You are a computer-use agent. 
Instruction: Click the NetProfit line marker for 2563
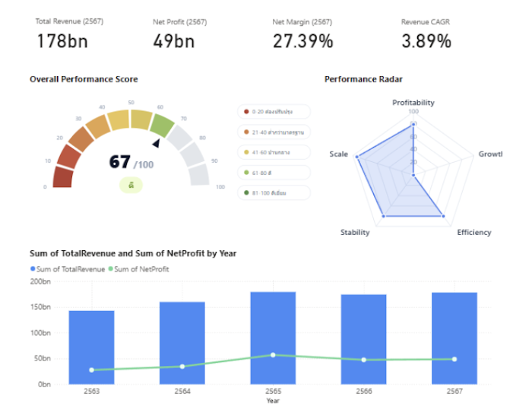pyautogui.click(x=92, y=370)
